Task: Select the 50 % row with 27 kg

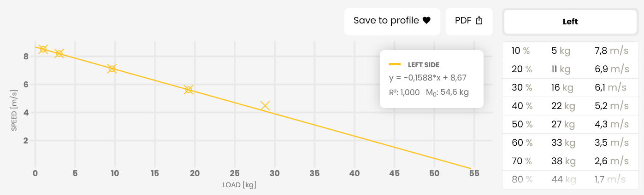Action: click(570, 124)
